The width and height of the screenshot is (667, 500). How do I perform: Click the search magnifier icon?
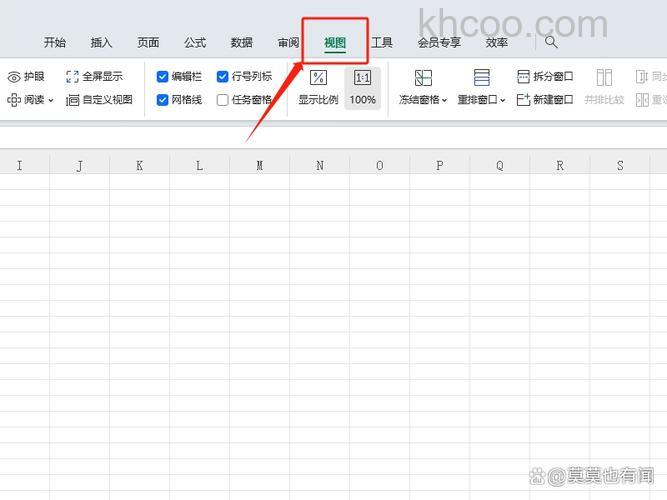click(x=551, y=42)
